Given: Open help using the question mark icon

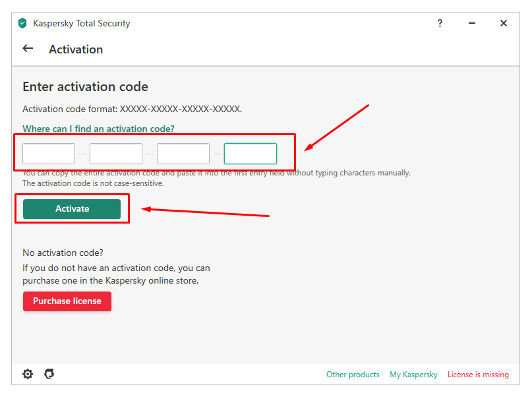Looking at the screenshot, I should coord(440,23).
